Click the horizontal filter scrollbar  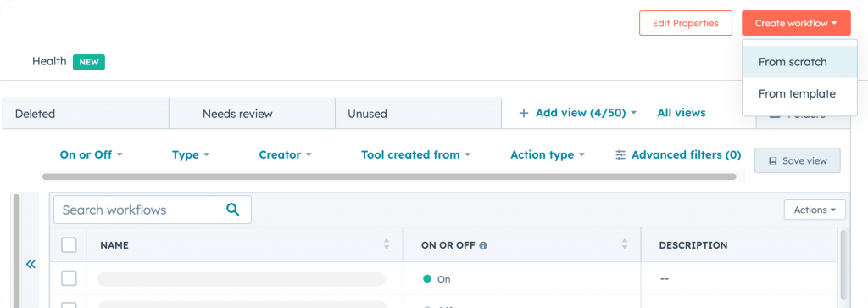click(389, 176)
